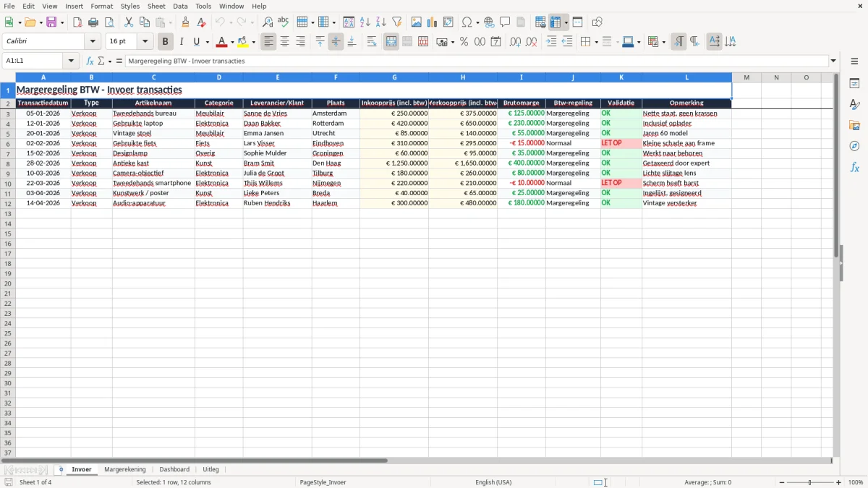Open the font color dropdown arrow
868x488 pixels.
pyautogui.click(x=232, y=42)
